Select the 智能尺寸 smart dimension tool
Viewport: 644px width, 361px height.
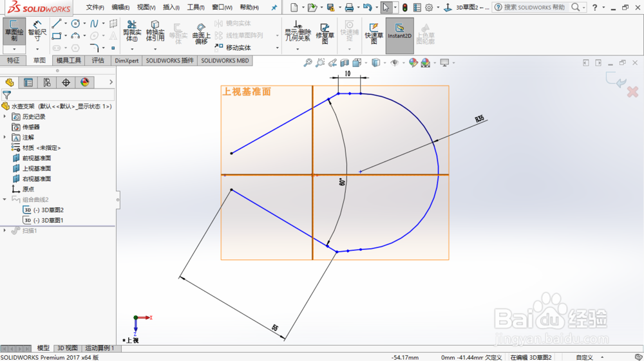click(x=37, y=31)
